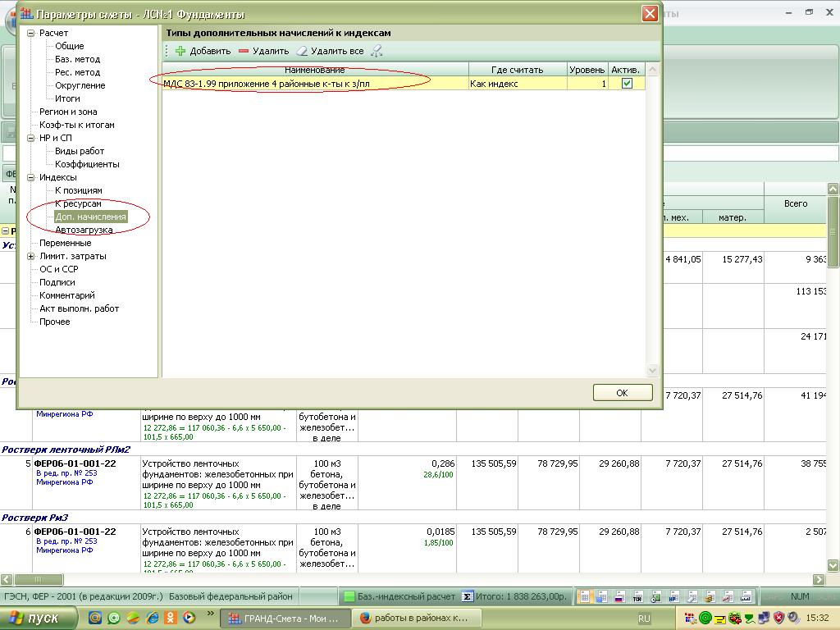The width and height of the screenshot is (840, 630).
Task: Click the tool icon right of Удалить все
Action: (377, 51)
